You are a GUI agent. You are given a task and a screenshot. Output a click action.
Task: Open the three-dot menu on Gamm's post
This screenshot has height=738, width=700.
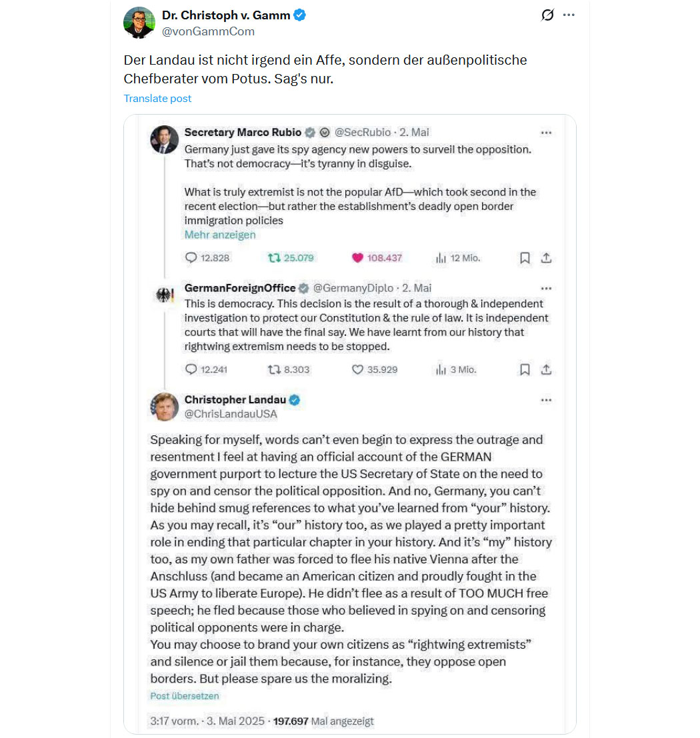coord(569,15)
